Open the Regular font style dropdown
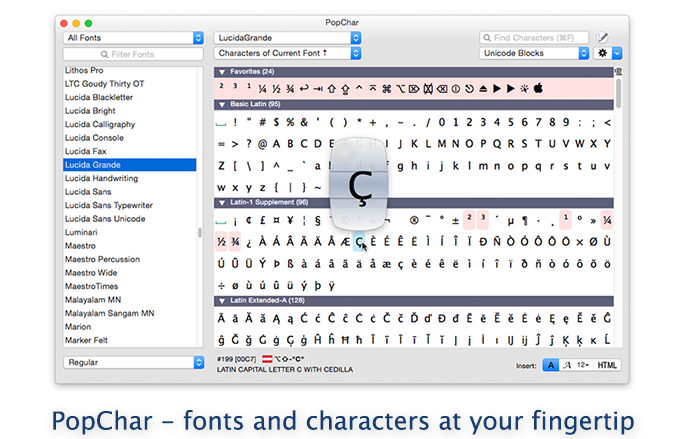 [132, 363]
